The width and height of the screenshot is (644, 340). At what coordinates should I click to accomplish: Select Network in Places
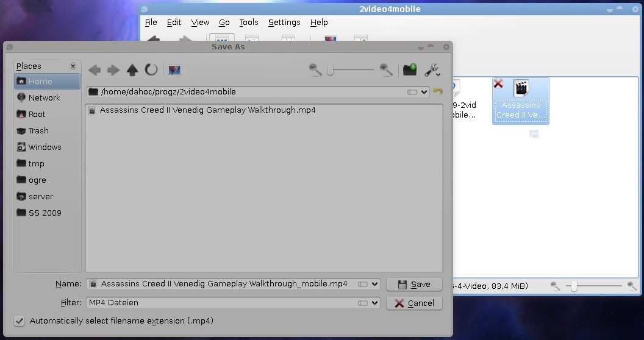click(x=47, y=97)
